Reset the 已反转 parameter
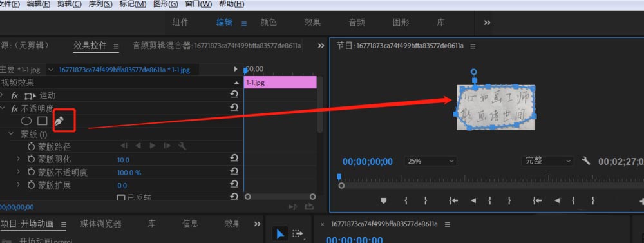Image resolution: width=644 pixels, height=243 pixels. 234,197
